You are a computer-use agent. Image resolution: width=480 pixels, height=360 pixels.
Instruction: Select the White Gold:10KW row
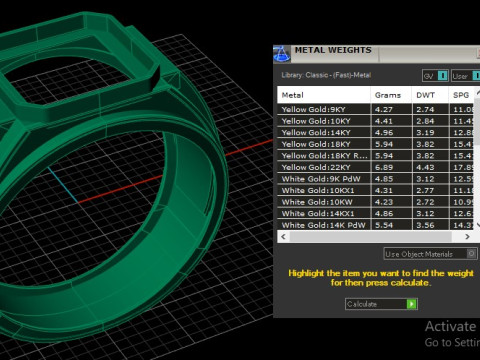pyautogui.click(x=375, y=202)
